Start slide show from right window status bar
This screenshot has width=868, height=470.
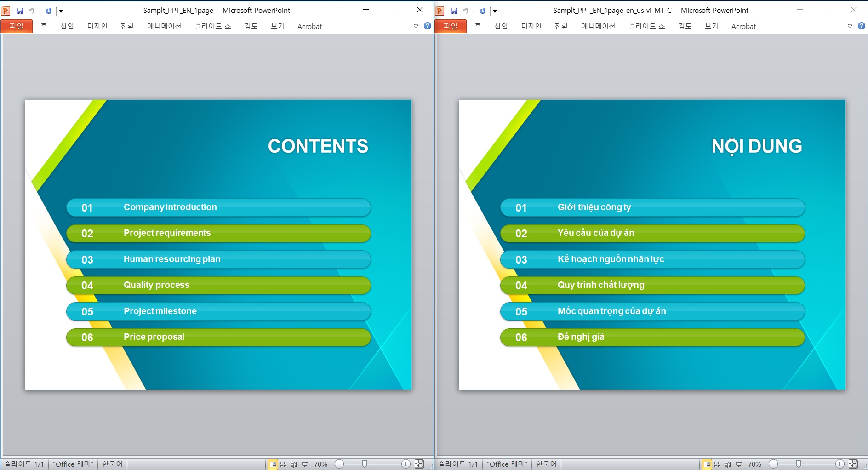[739, 464]
